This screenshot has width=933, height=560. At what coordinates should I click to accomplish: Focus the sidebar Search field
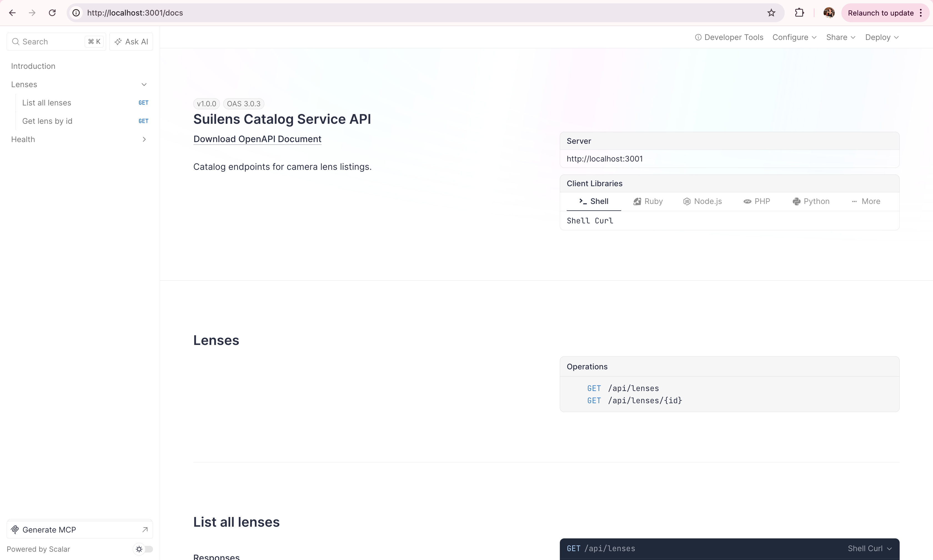(49, 42)
